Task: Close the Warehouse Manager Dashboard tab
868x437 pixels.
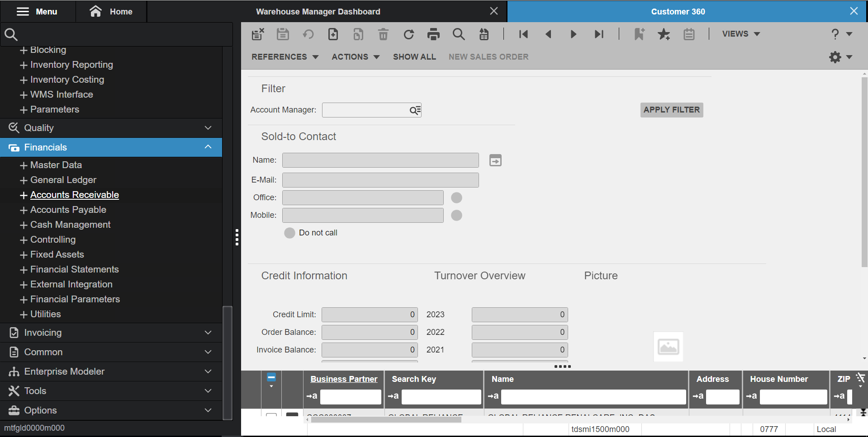Action: [494, 11]
